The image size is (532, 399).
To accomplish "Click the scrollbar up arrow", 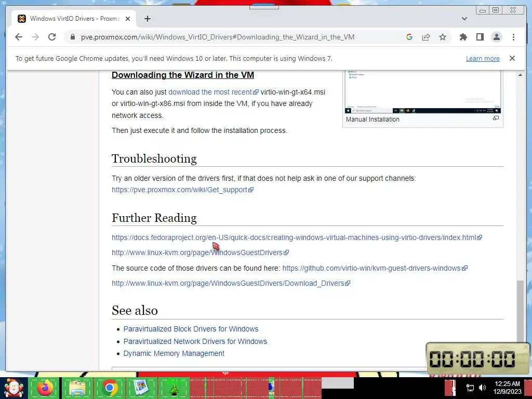I will [520, 75].
